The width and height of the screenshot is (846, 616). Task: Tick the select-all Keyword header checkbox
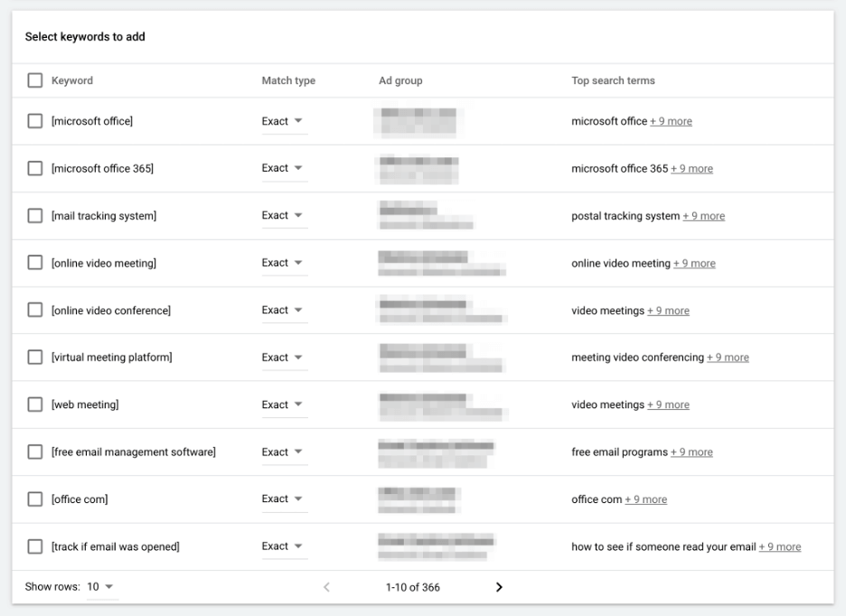coord(35,80)
